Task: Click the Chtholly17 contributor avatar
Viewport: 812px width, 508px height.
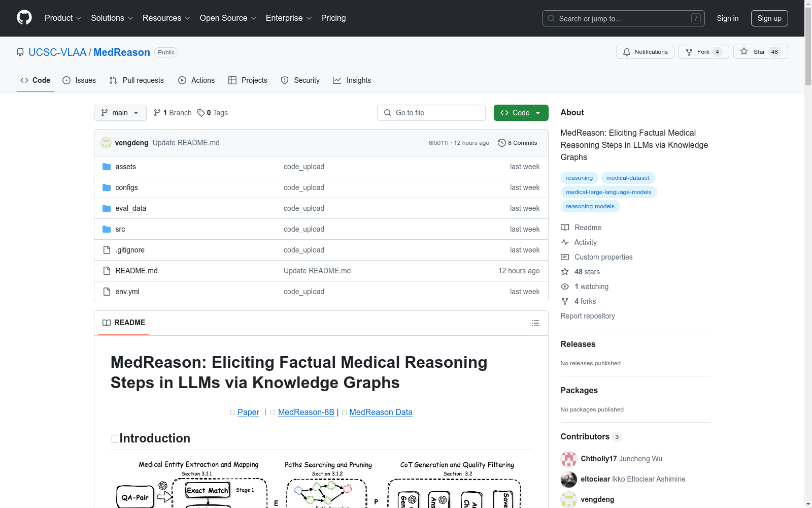Action: (569, 459)
